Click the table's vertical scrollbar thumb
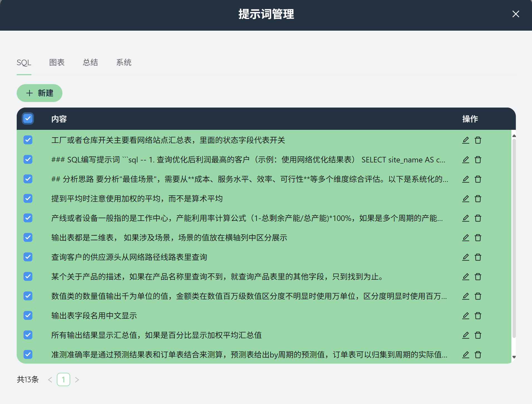 click(514, 238)
